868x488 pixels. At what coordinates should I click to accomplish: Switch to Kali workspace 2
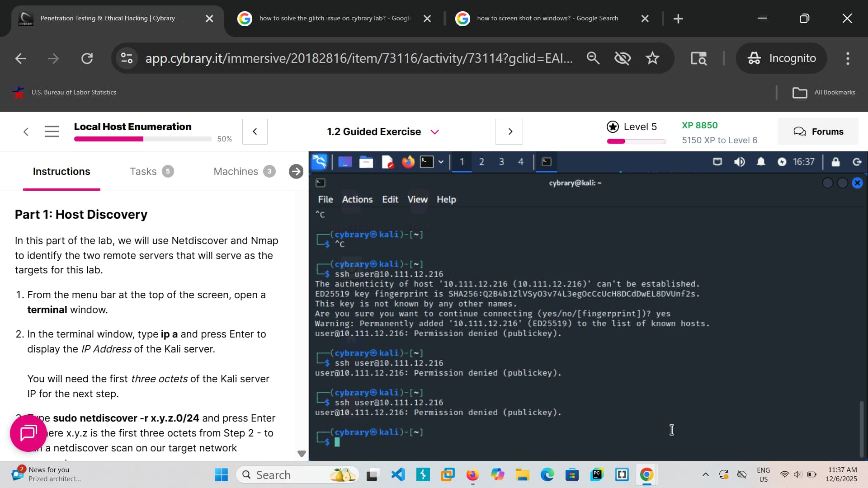pyautogui.click(x=481, y=162)
